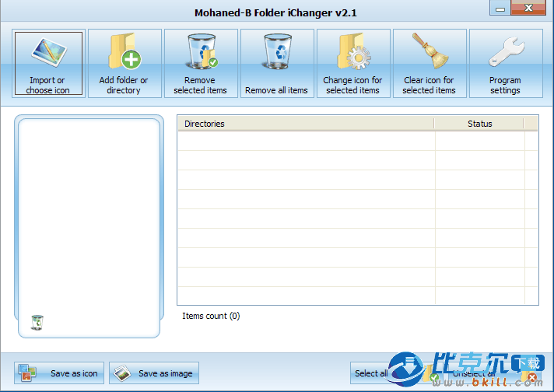Close the Folder iChanger window
554x392 pixels.
[528, 8]
